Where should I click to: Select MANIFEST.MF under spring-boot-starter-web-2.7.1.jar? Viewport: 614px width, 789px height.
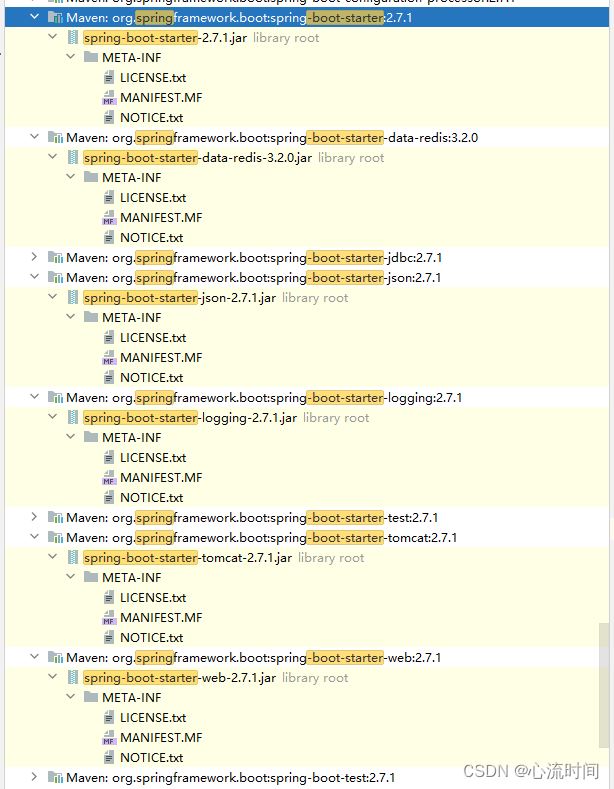pos(161,738)
